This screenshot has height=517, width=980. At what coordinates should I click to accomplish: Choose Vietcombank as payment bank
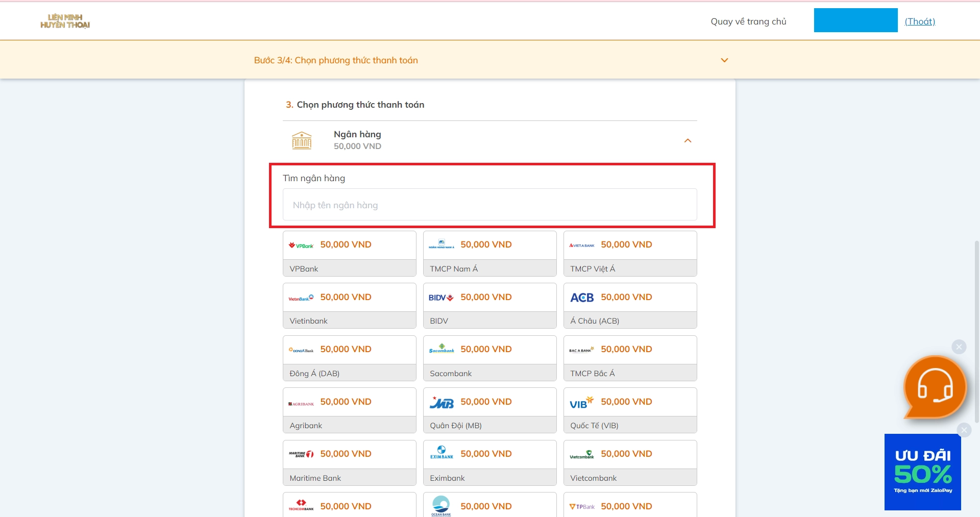point(630,463)
